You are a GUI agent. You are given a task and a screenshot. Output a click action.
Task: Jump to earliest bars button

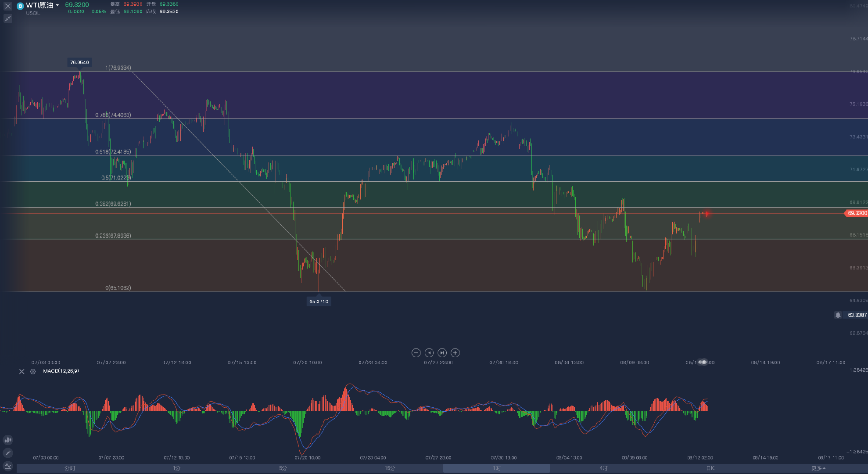(x=429, y=353)
